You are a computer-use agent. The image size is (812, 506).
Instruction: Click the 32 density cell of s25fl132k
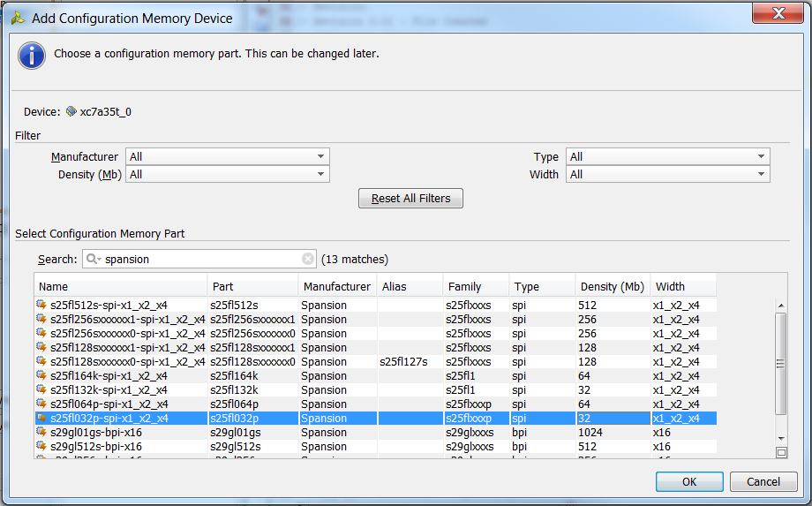[x=613, y=389]
